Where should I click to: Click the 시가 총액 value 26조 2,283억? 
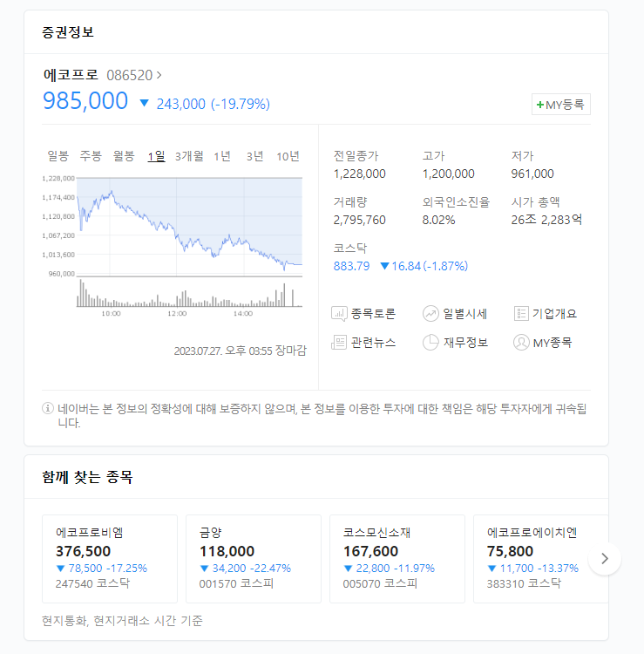pos(546,220)
